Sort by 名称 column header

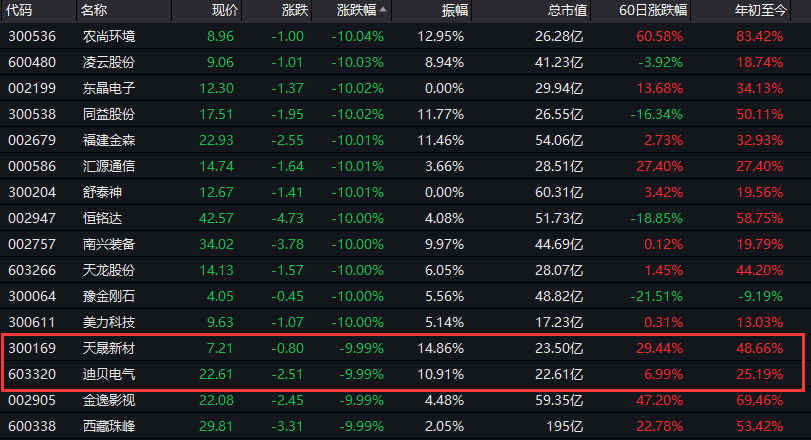(94, 10)
